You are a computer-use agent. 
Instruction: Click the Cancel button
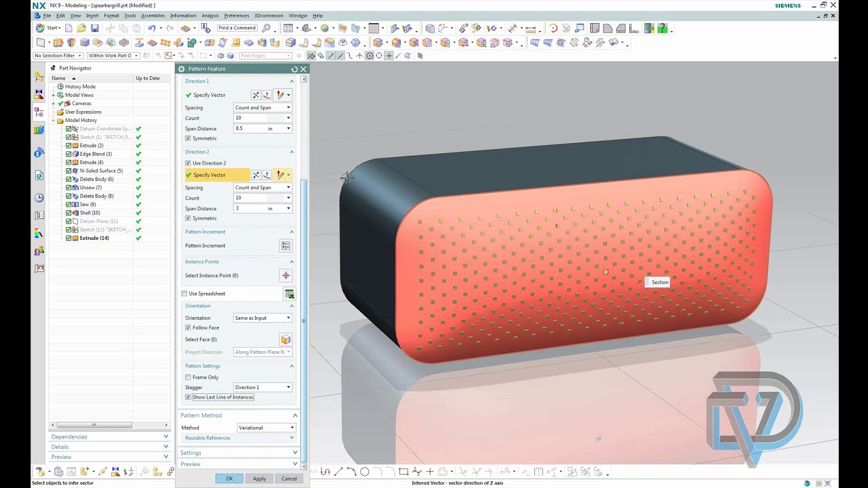click(289, 479)
